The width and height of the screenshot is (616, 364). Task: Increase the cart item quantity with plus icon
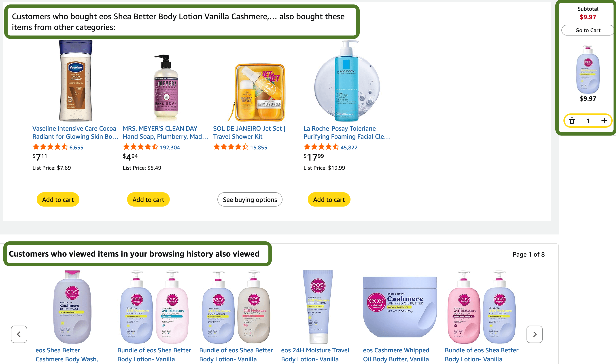coord(604,120)
